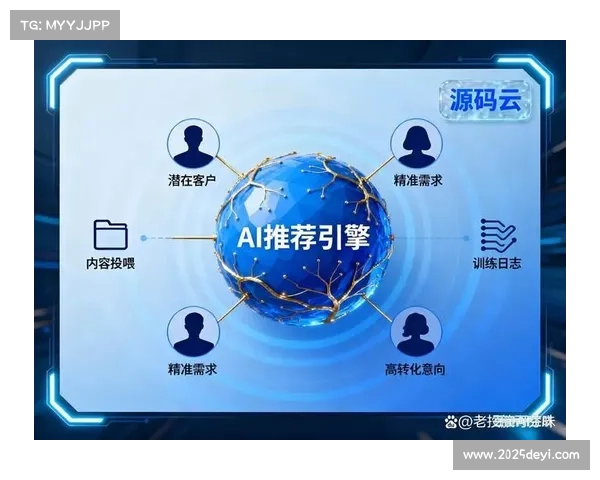This screenshot has width=600, height=480.
Task: Click the TG: MYYJJPP label
Action: coord(64,24)
